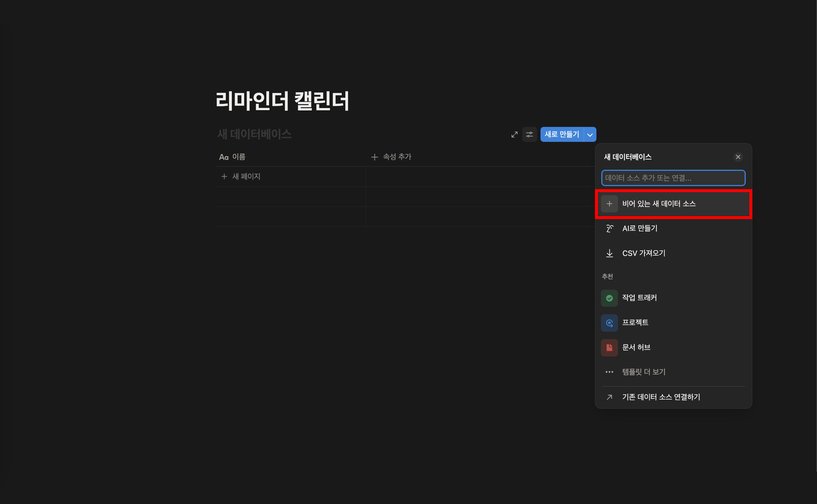
Task: Focus the 데이터 소스 추가 또는 연결 field
Action: point(673,178)
